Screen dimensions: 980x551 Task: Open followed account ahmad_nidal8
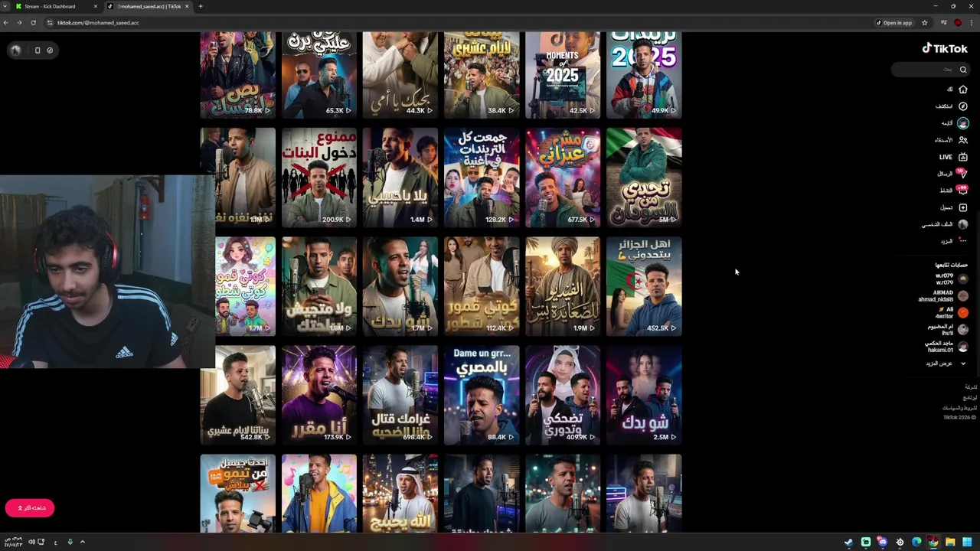pos(943,295)
